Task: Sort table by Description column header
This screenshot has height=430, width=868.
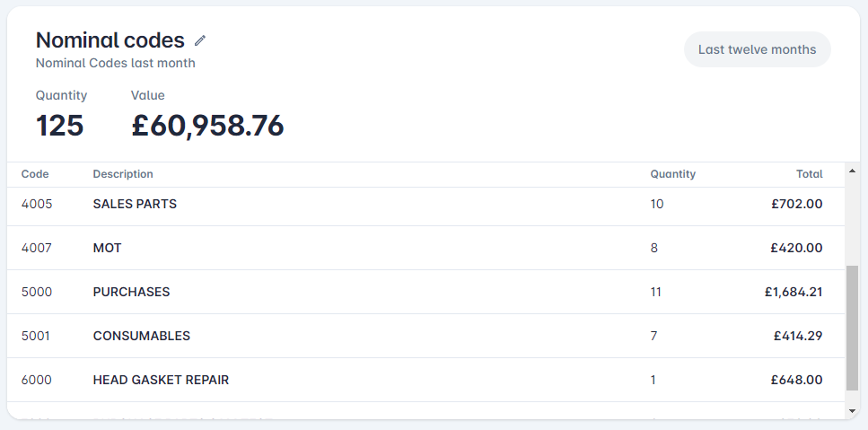Action: (x=123, y=174)
